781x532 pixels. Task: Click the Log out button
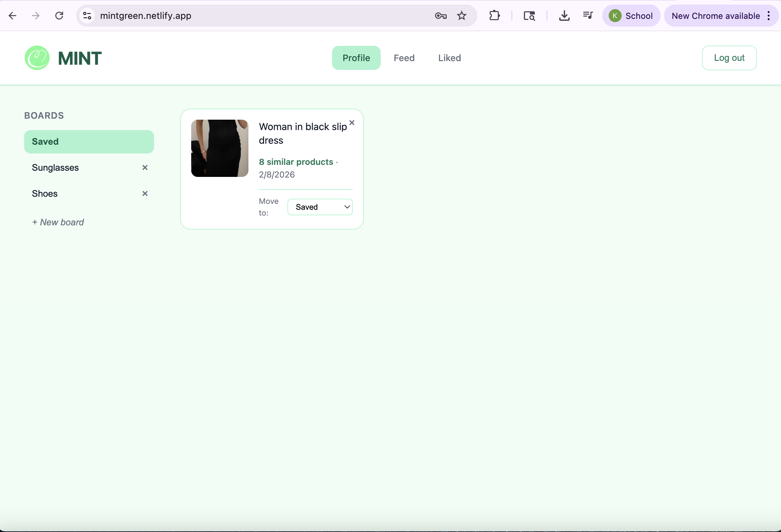pos(729,58)
